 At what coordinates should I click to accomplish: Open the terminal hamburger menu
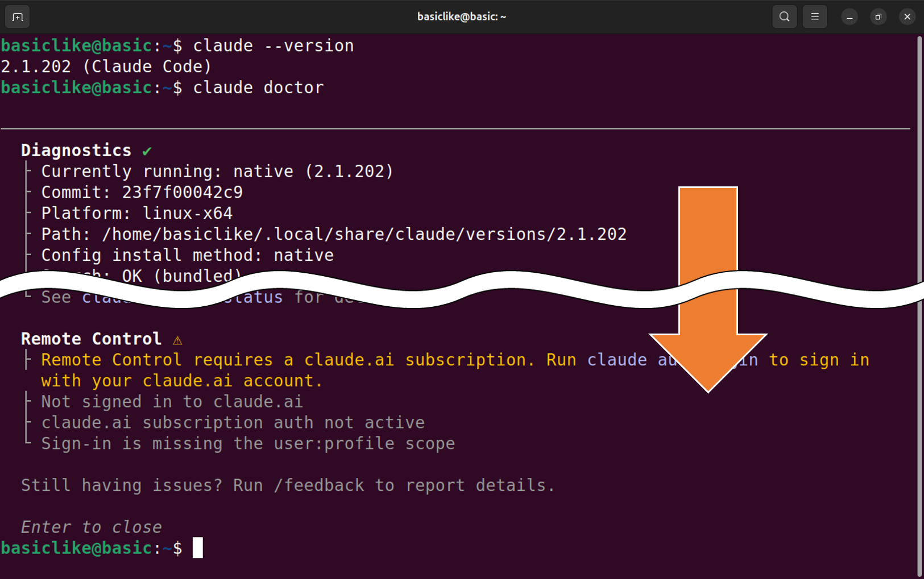[x=815, y=17]
